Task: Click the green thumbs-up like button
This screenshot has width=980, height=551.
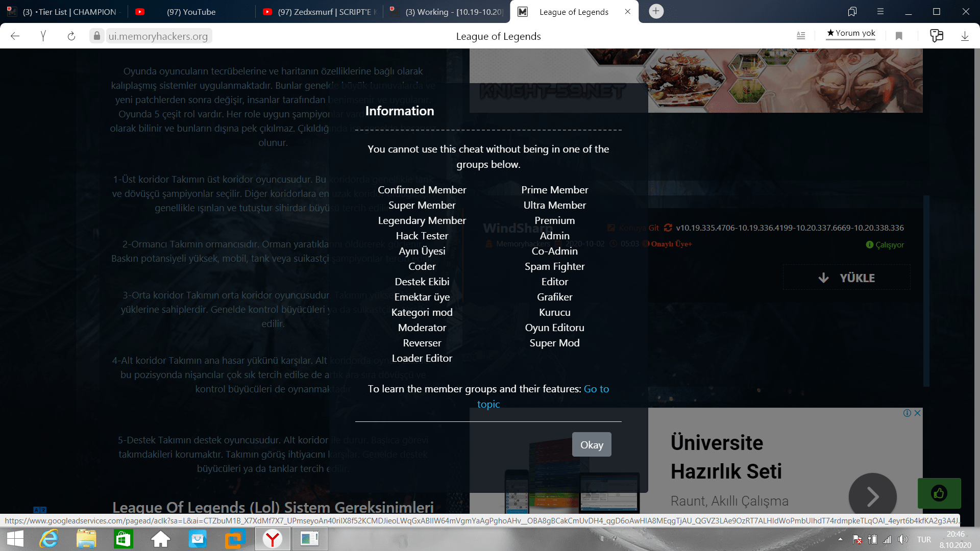Action: (x=939, y=493)
